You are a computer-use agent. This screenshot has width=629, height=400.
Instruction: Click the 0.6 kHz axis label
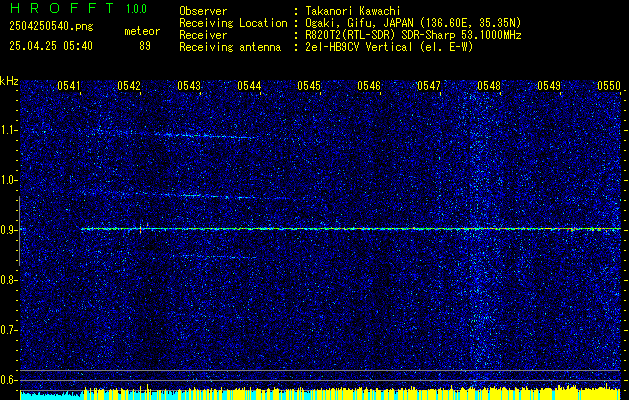(8, 380)
